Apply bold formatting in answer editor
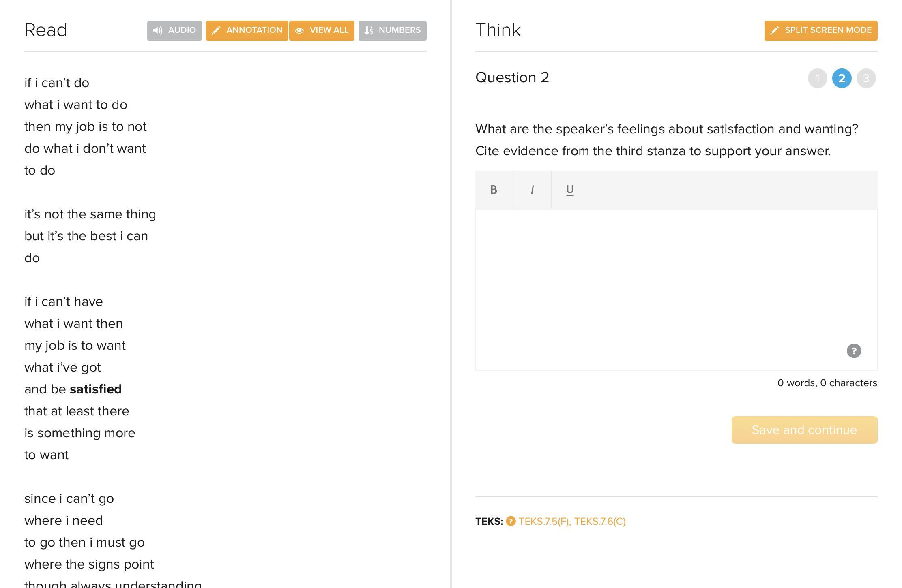902x588 pixels. 494,190
